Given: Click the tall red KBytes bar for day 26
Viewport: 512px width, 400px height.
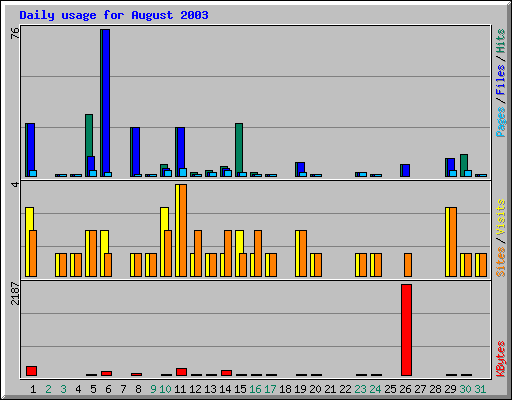Looking at the screenshot, I should (x=406, y=330).
